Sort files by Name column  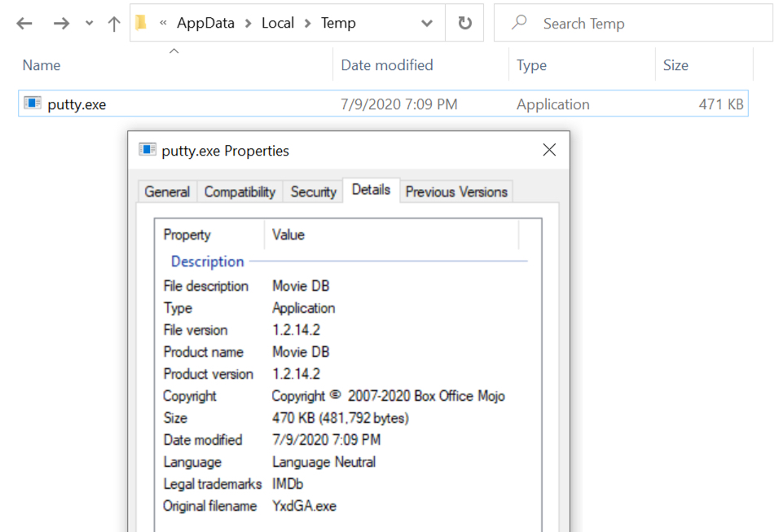[x=42, y=65]
